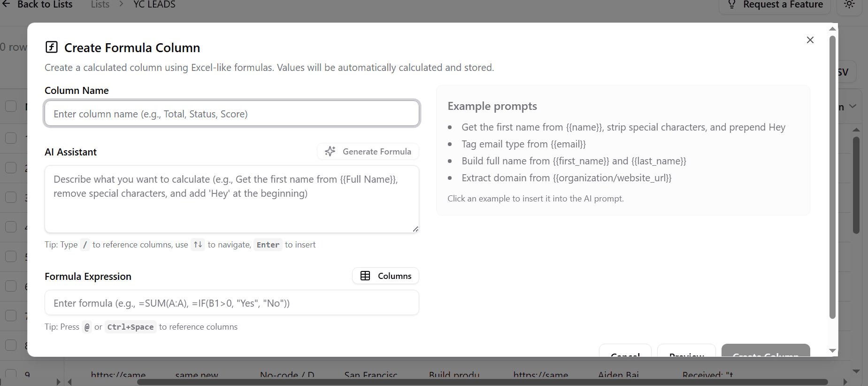Image resolution: width=868 pixels, height=386 pixels.
Task: Close the Create Formula Column dialog
Action: [x=810, y=40]
